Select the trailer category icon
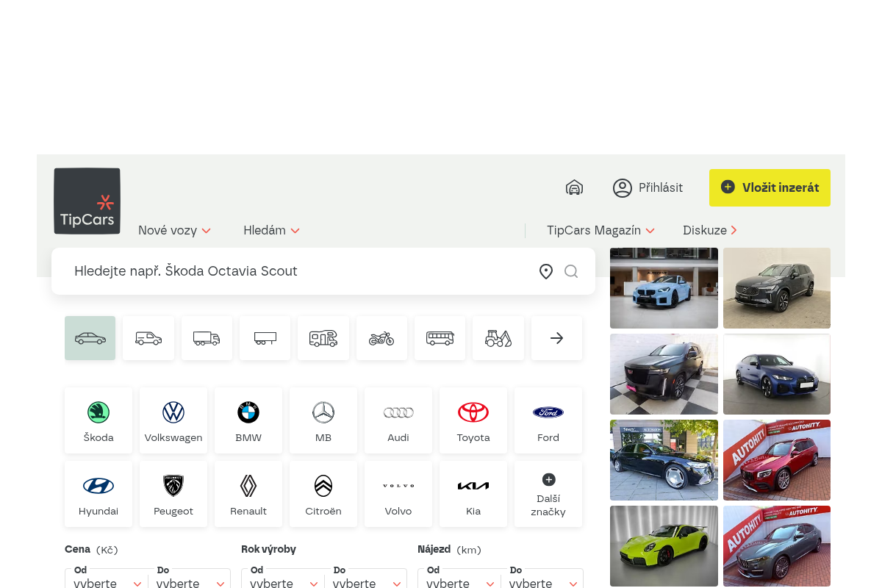This screenshot has height=588, width=882. [x=265, y=338]
